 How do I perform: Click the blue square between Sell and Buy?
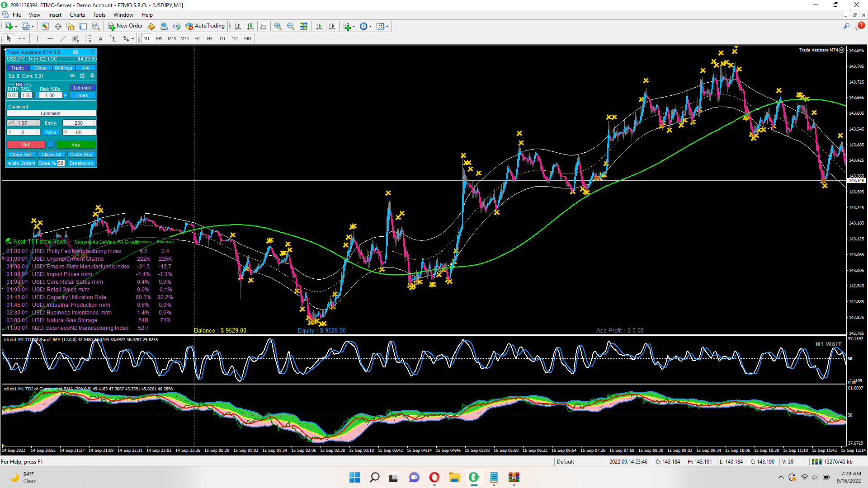tap(51, 145)
